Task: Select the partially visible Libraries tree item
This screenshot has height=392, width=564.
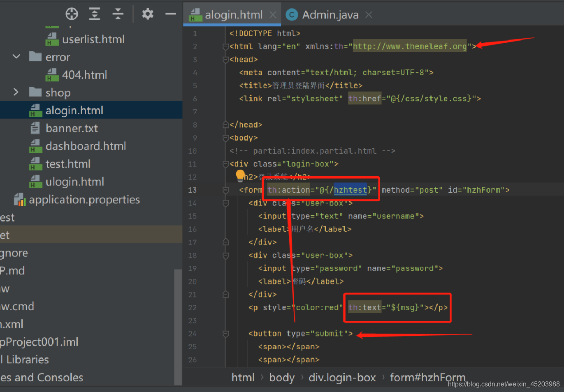Action: [25, 360]
